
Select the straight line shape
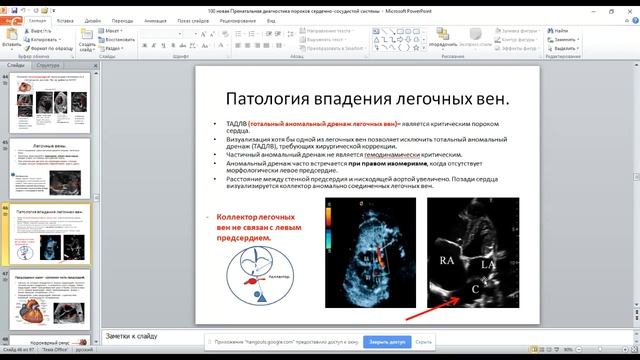[x=384, y=31]
